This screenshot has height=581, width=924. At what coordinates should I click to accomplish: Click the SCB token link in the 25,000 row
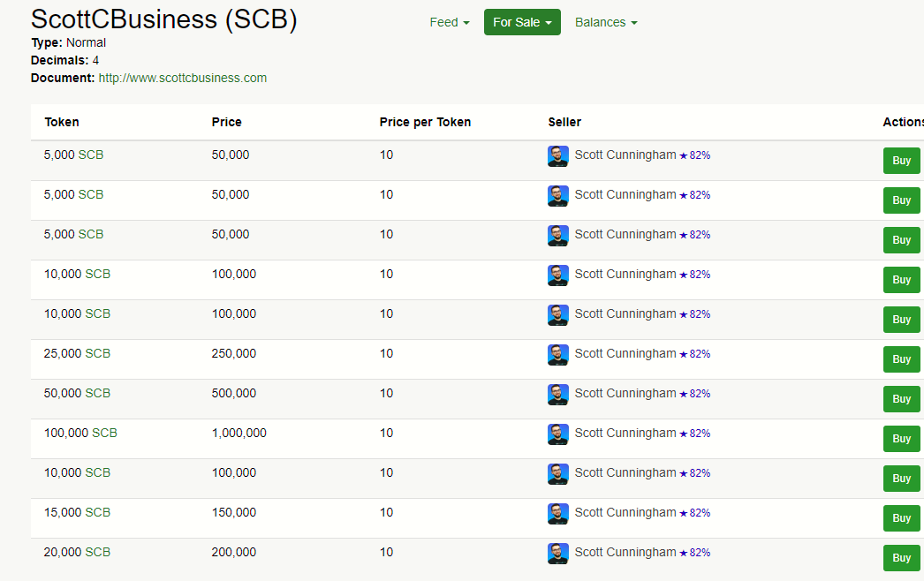[x=97, y=353]
